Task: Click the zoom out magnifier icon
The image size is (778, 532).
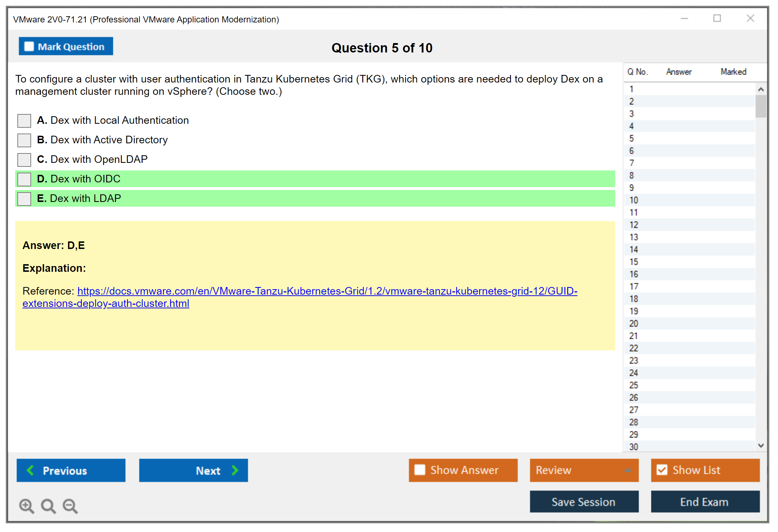Action: (70, 506)
